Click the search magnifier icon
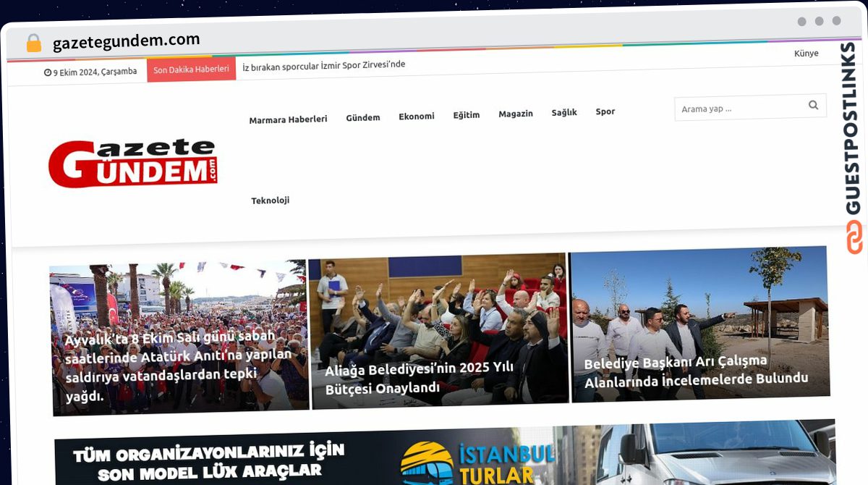The height and width of the screenshot is (485, 868). [813, 106]
